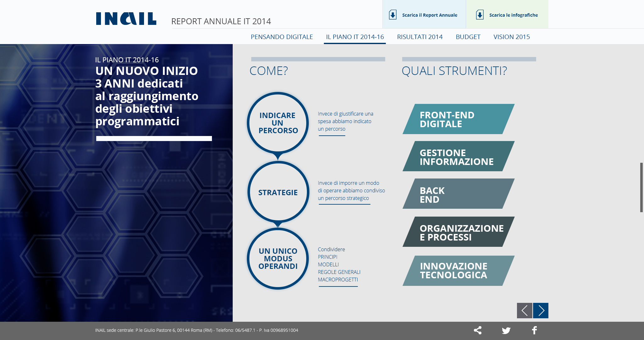Click the UN UNICO MODUS OPERANDI circle
This screenshot has height=340, width=644.
(x=278, y=258)
